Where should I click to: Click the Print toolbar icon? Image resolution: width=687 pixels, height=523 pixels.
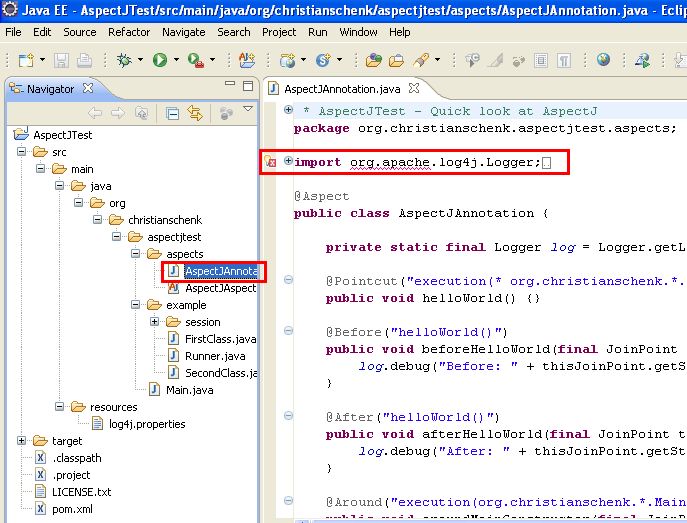click(84, 60)
